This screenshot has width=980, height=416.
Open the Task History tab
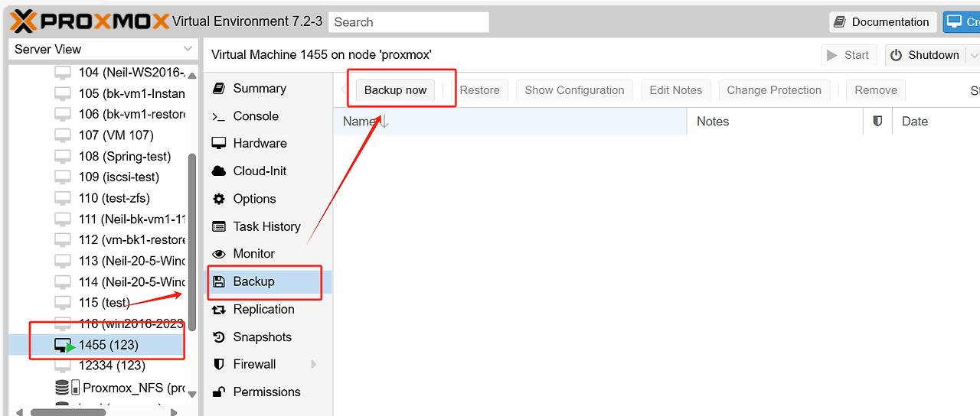tap(268, 226)
